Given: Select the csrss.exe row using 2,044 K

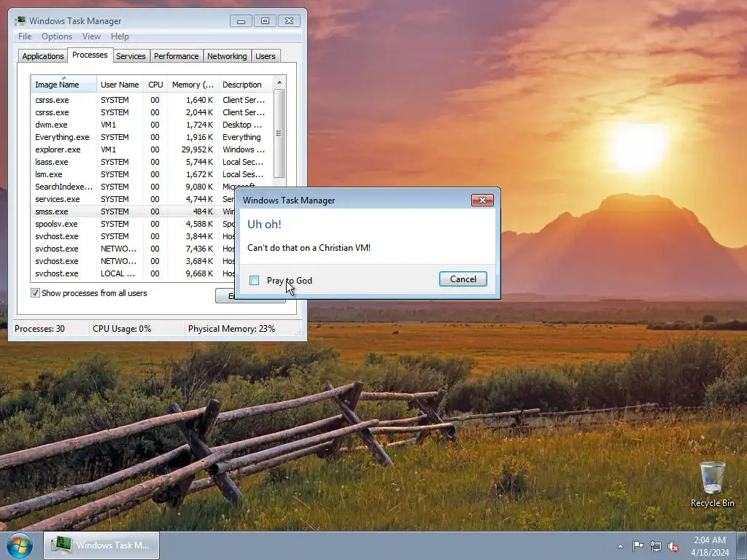Looking at the screenshot, I should point(152,112).
